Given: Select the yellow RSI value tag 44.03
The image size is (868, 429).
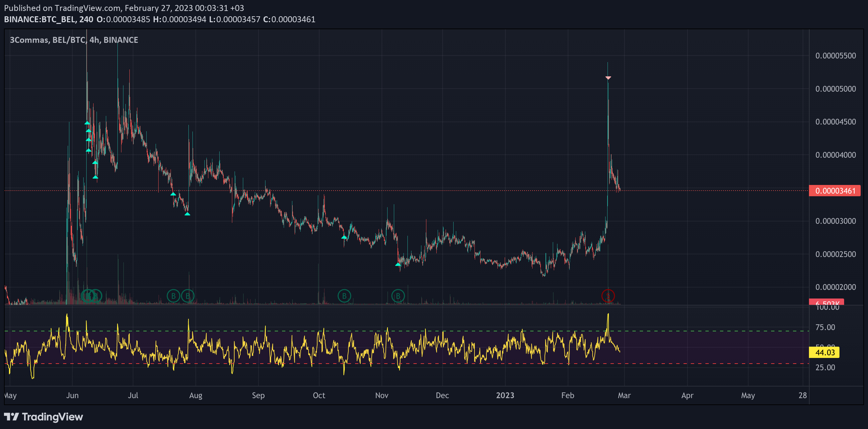Looking at the screenshot, I should click(x=824, y=352).
